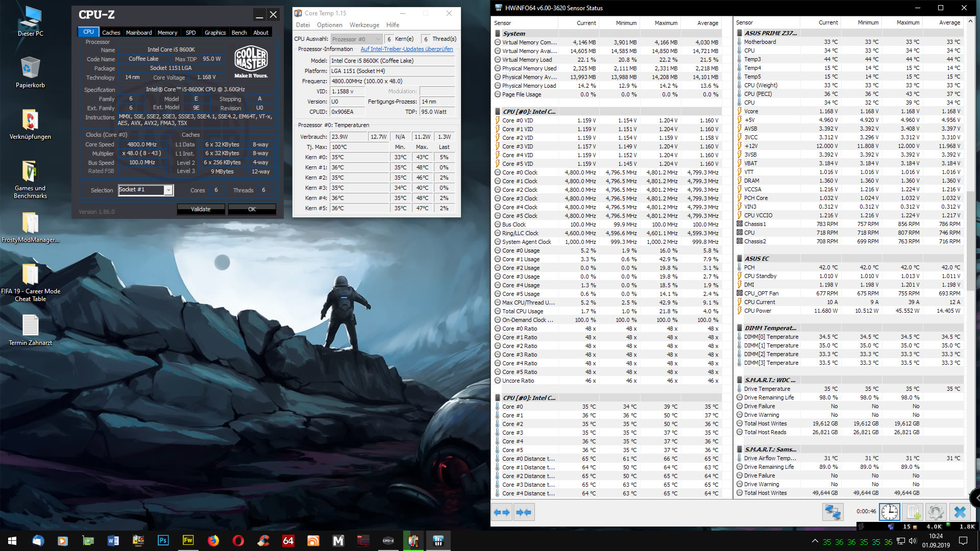Screen dimensions: 980x551
Task: Collapse the System sensor group header
Action: (514, 34)
